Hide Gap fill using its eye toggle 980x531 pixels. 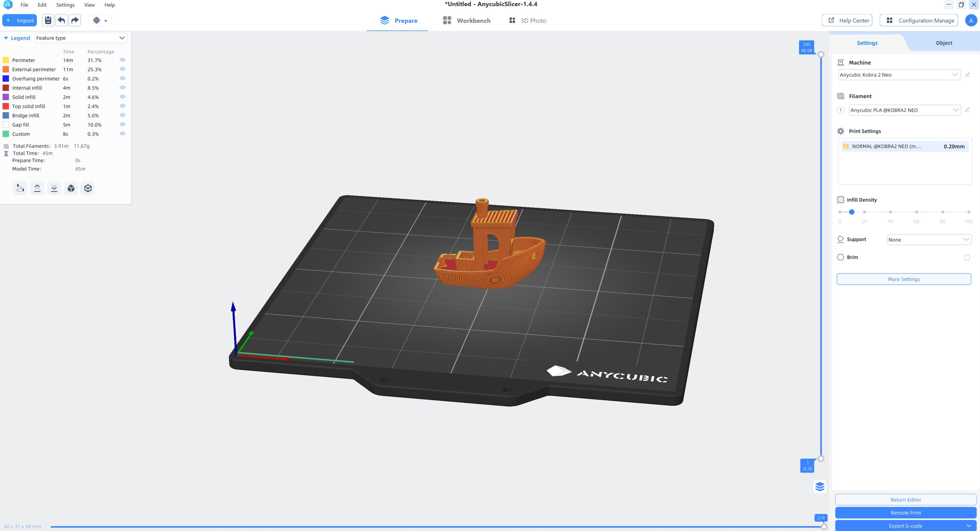pos(122,124)
